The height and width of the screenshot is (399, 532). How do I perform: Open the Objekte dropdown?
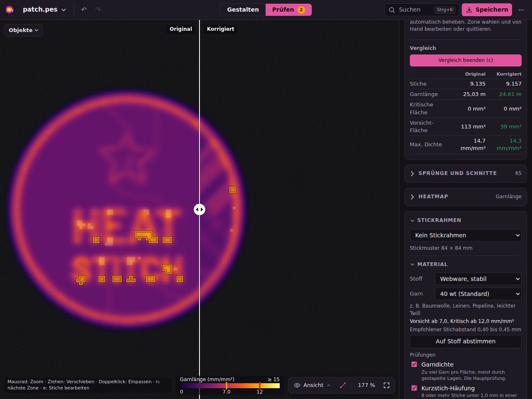pos(23,30)
